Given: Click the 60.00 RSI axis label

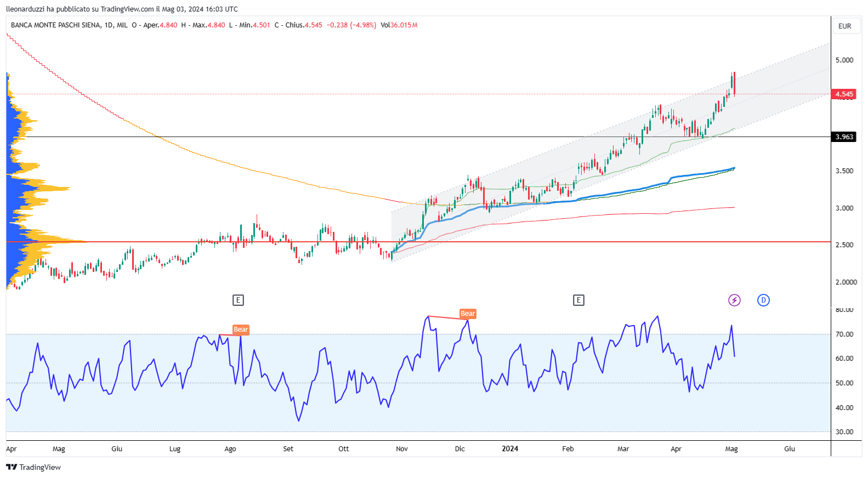Looking at the screenshot, I should (x=844, y=359).
